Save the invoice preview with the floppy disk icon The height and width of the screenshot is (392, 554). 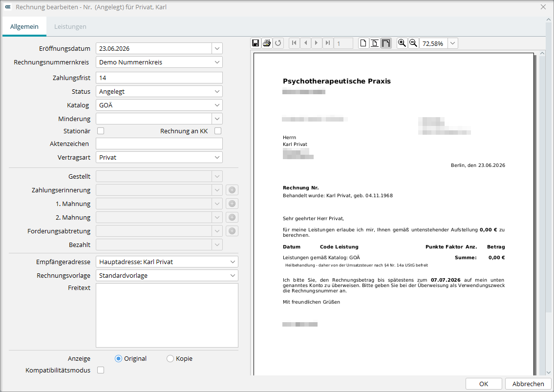pyautogui.click(x=256, y=43)
